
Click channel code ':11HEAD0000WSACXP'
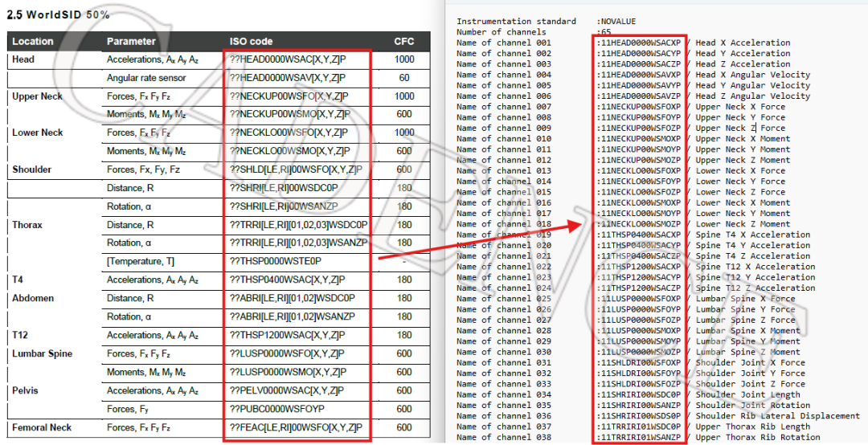[x=639, y=43]
